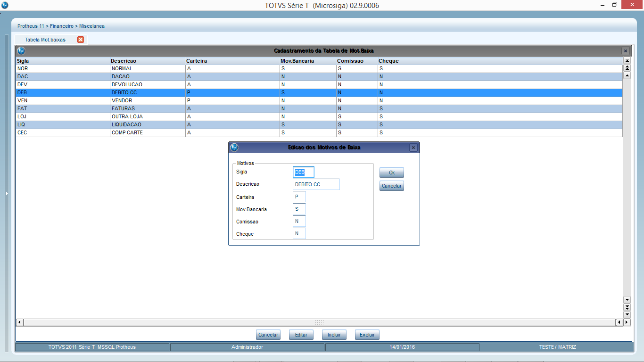
Task: Click the Cheque input field in dialog
Action: point(299,233)
